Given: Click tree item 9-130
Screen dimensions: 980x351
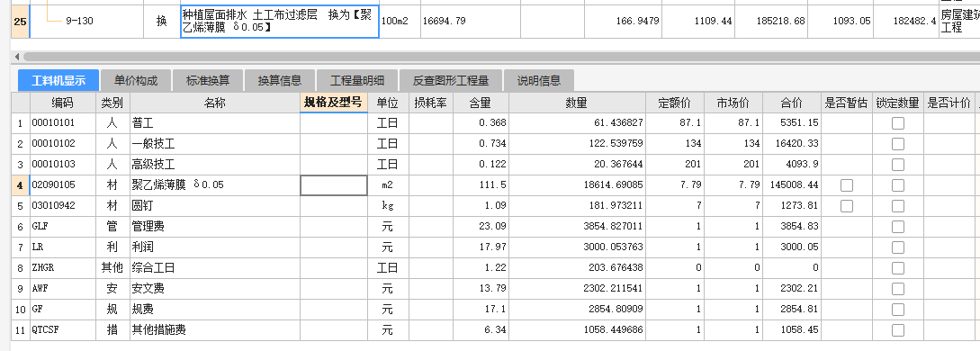Looking at the screenshot, I should (x=79, y=22).
